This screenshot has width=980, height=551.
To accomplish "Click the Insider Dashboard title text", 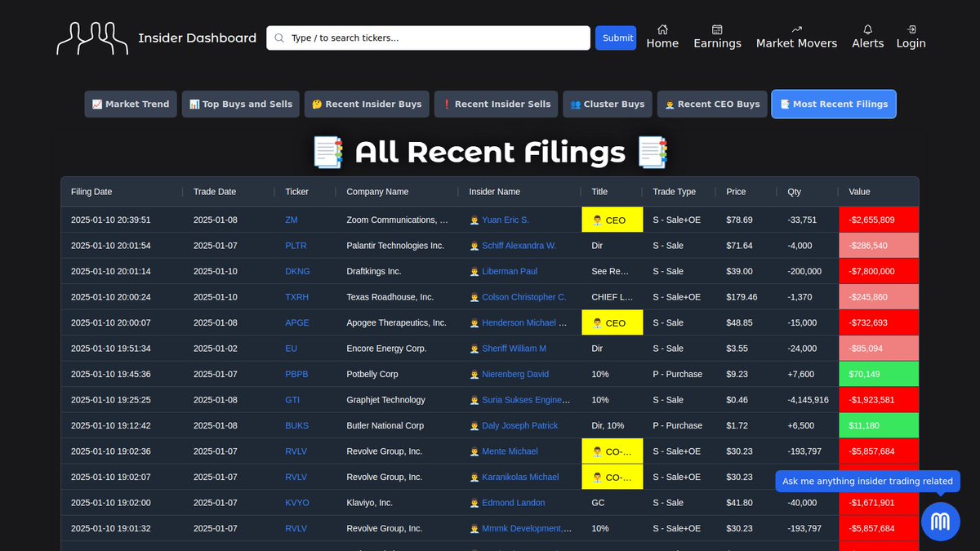I will click(197, 38).
